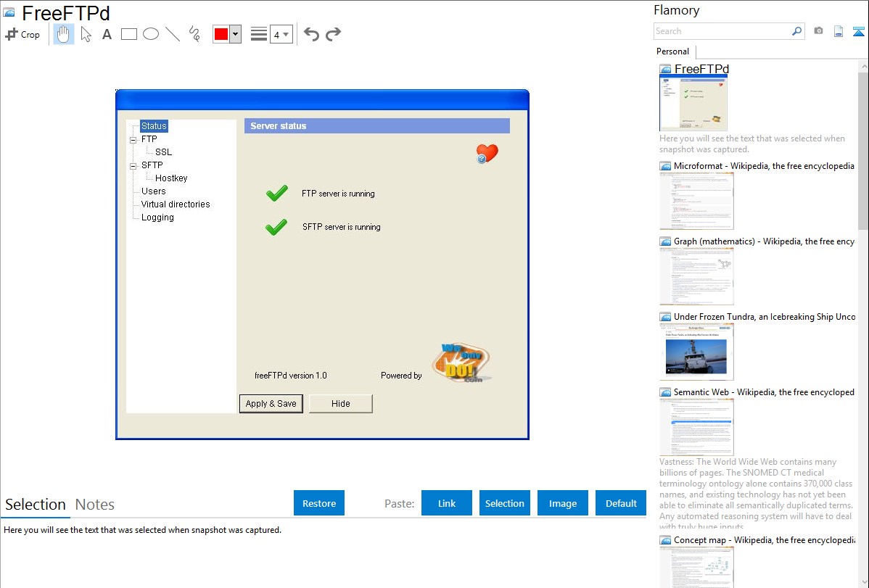Open the FreeFTPd snapshot thumbnail

pos(693,103)
